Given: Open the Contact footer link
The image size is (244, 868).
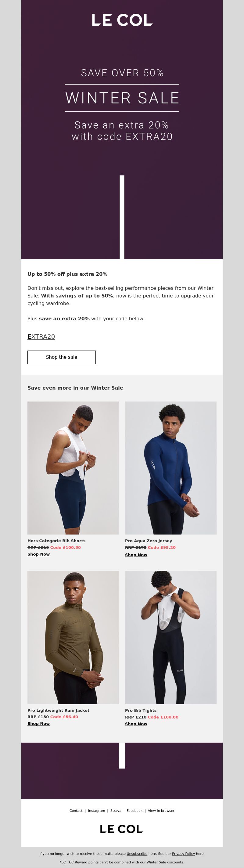Looking at the screenshot, I should [x=76, y=811].
